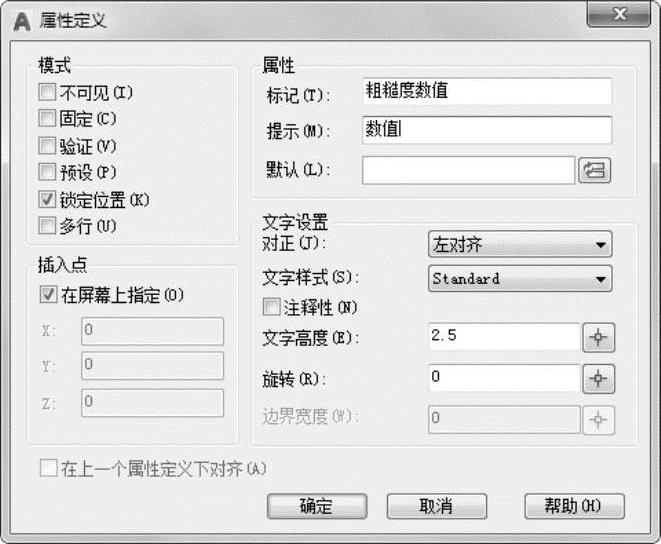Screen dimensions: 661x544
Task: Click the 取消 (Cancel) button
Action: click(435, 506)
